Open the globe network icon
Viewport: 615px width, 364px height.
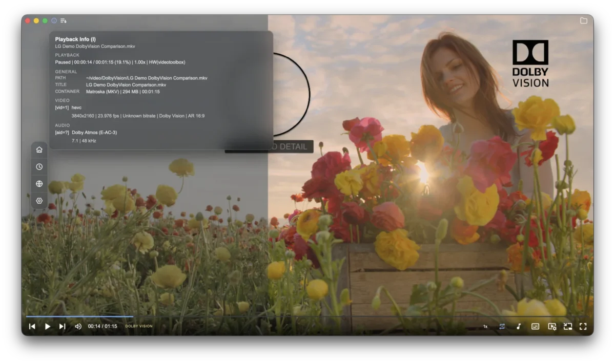coord(39,184)
